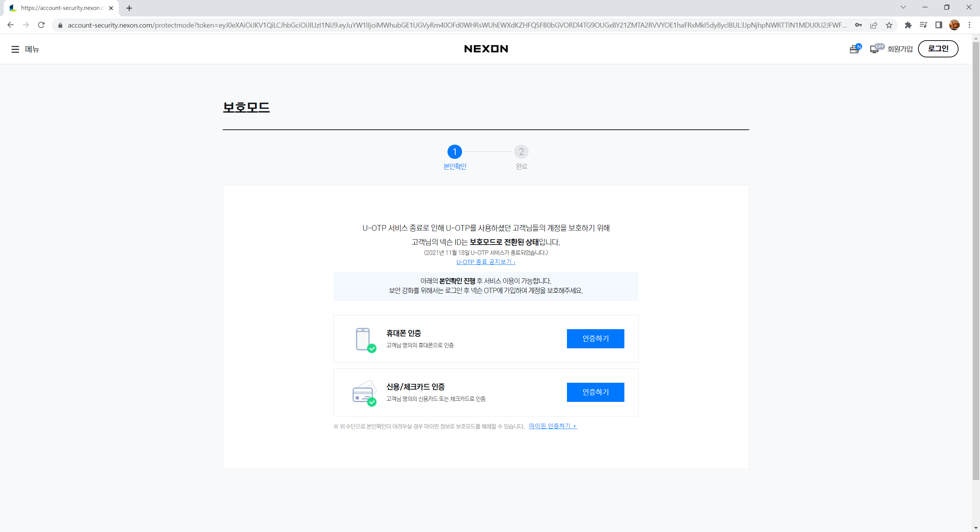
Task: Click the credit card verification icon
Action: pos(365,393)
